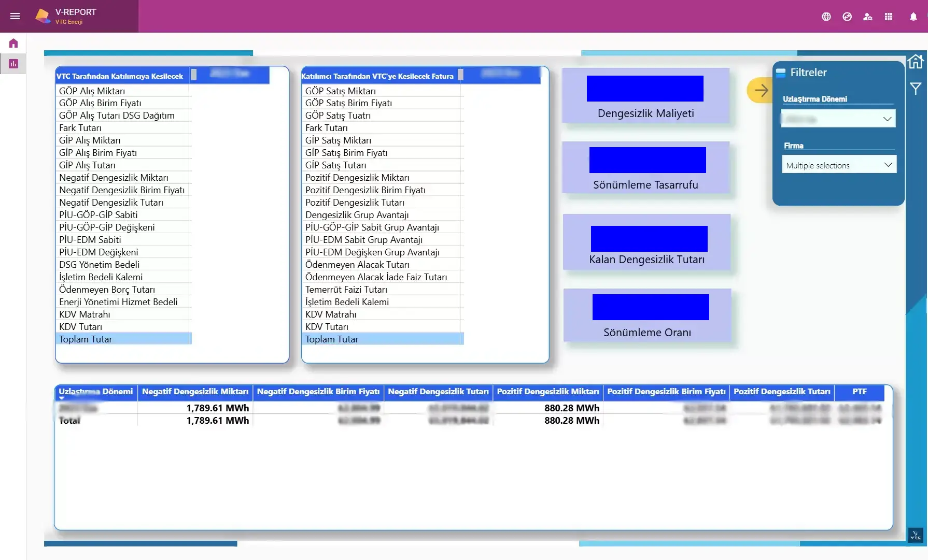Click the PTF column header
This screenshot has height=560, width=928.
(859, 392)
